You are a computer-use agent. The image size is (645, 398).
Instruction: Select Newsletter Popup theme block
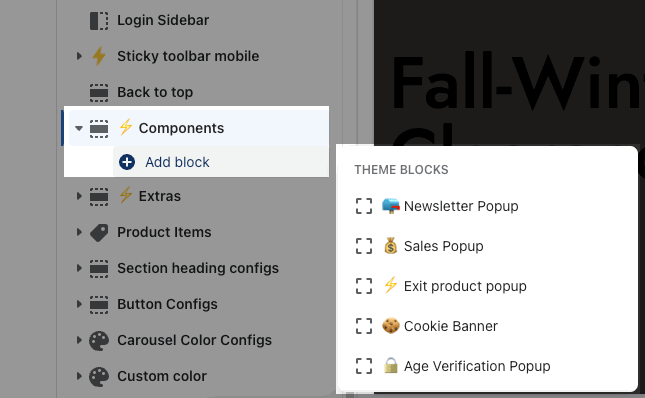coord(461,206)
